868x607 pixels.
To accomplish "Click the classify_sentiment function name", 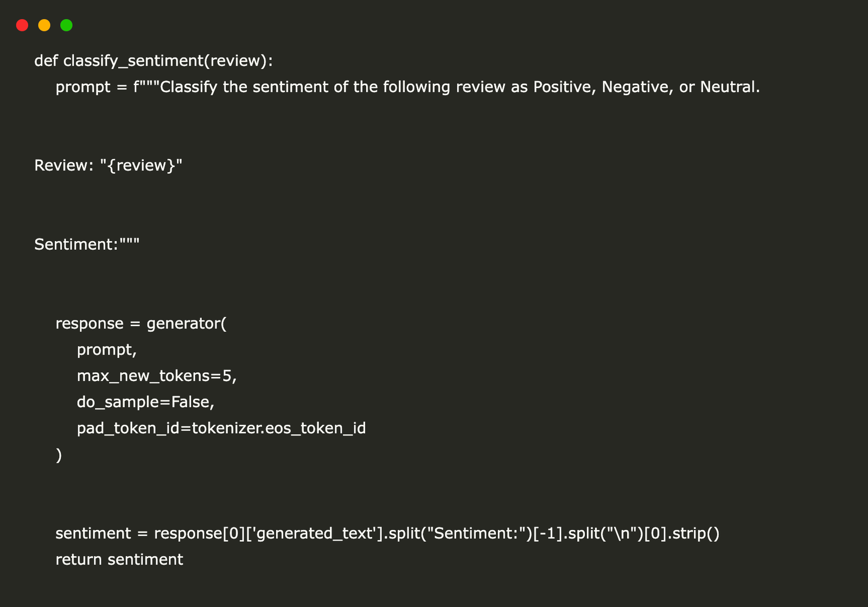I will (133, 61).
